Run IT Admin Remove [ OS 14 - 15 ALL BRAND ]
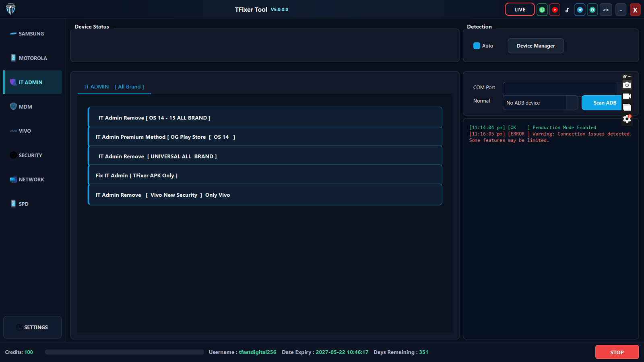This screenshot has width=644, height=362. point(265,117)
